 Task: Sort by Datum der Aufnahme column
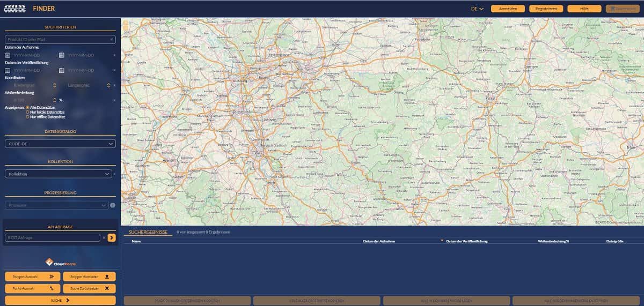(379, 241)
